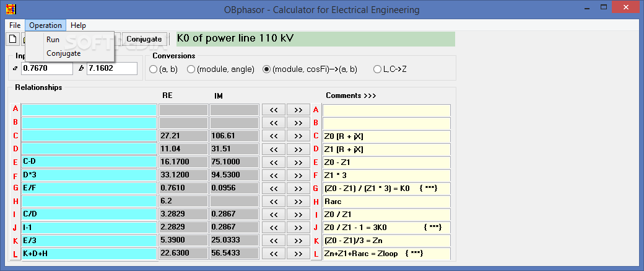The width and height of the screenshot is (644, 271).
Task: Click the IM column header
Action: (x=219, y=96)
